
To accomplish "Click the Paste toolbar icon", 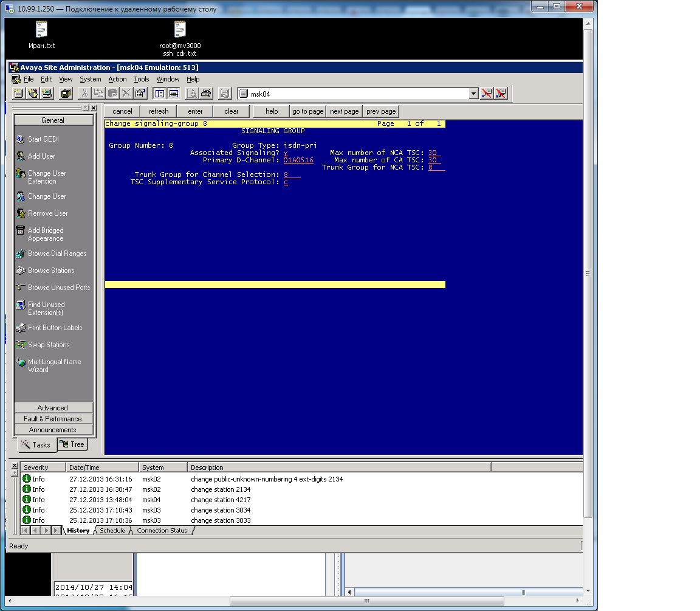I will (112, 94).
